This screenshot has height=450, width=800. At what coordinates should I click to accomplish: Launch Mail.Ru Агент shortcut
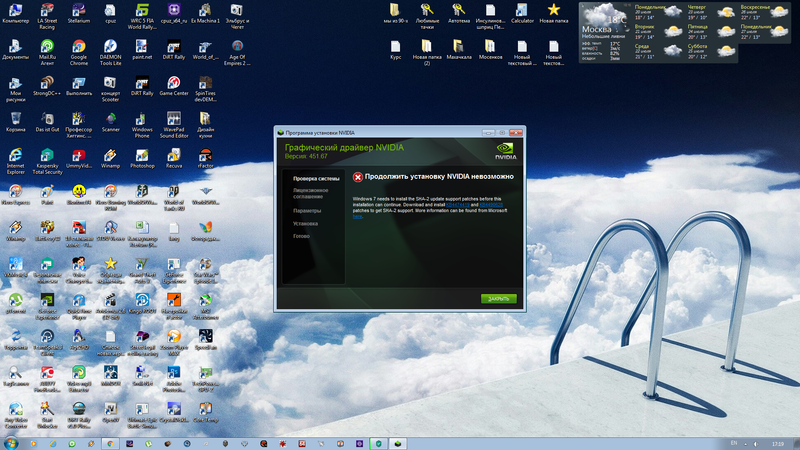click(47, 53)
